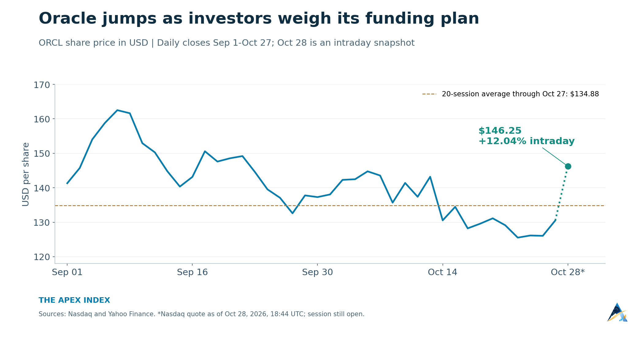Click the green intraday price dot
Viewport: 644px width, 338px height.
click(x=568, y=167)
